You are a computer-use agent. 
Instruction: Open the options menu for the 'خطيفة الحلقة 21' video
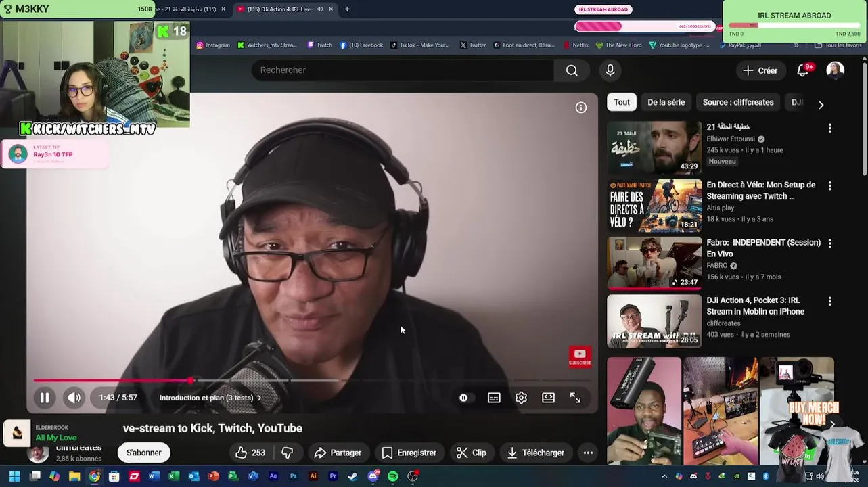(830, 128)
